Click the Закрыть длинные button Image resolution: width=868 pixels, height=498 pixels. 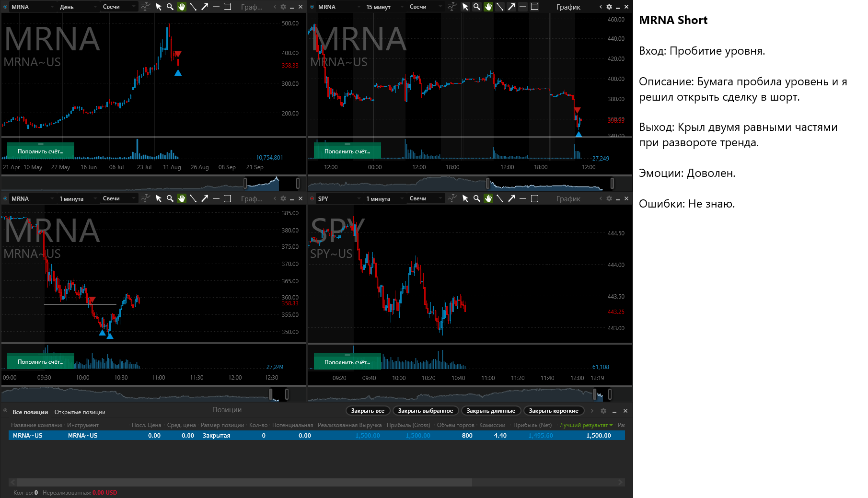491,411
